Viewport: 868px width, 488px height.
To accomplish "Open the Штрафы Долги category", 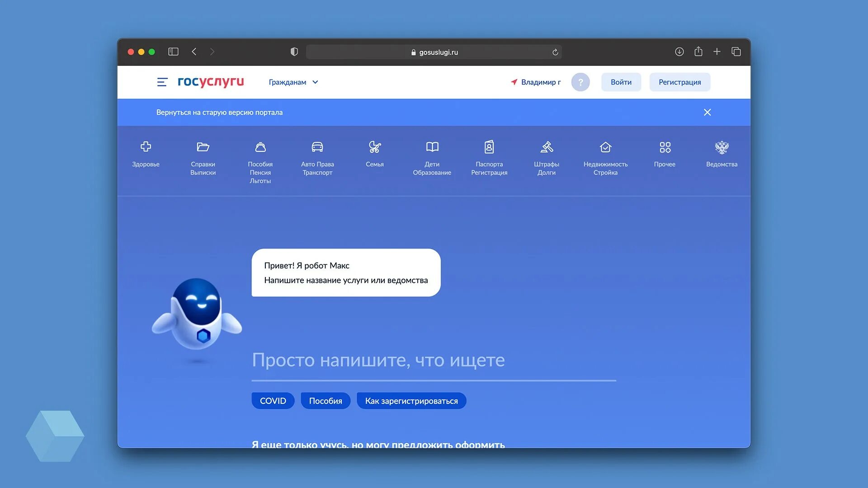I will coord(547,159).
